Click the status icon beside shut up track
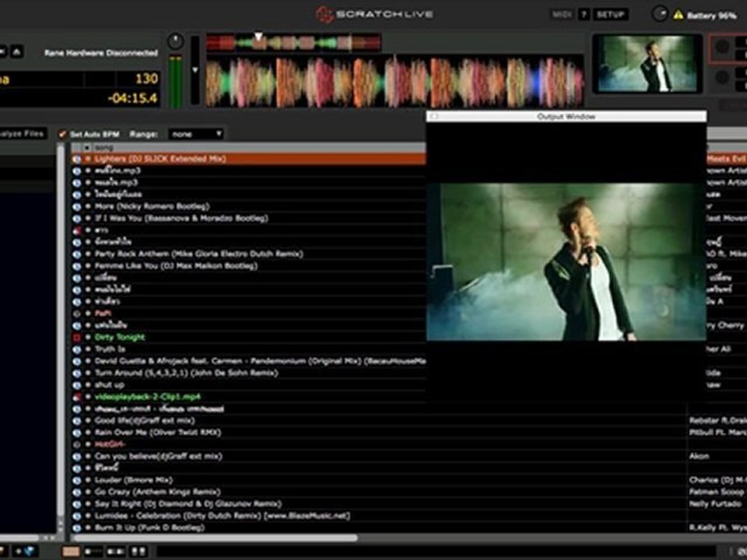Viewport: 747px width, 560px height. click(x=77, y=385)
